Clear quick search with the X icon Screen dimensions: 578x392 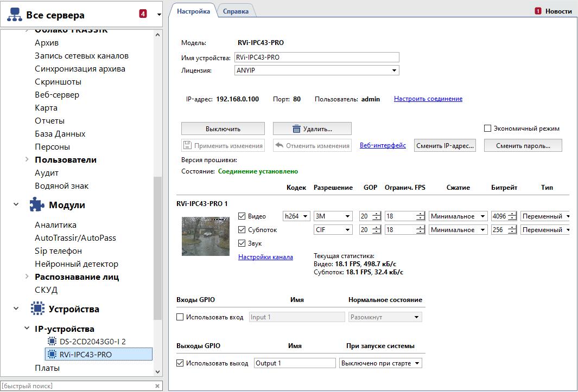(157, 386)
